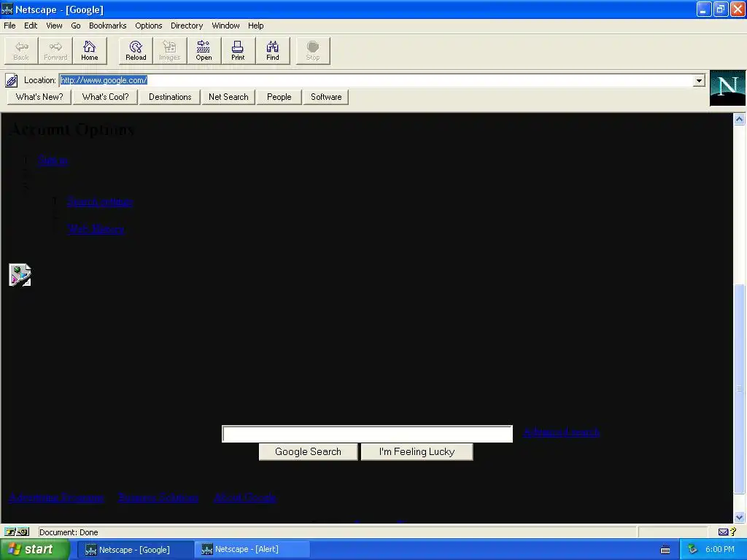Click the location bookmark drag icon
Viewport: 747px width, 560px height.
[12, 80]
